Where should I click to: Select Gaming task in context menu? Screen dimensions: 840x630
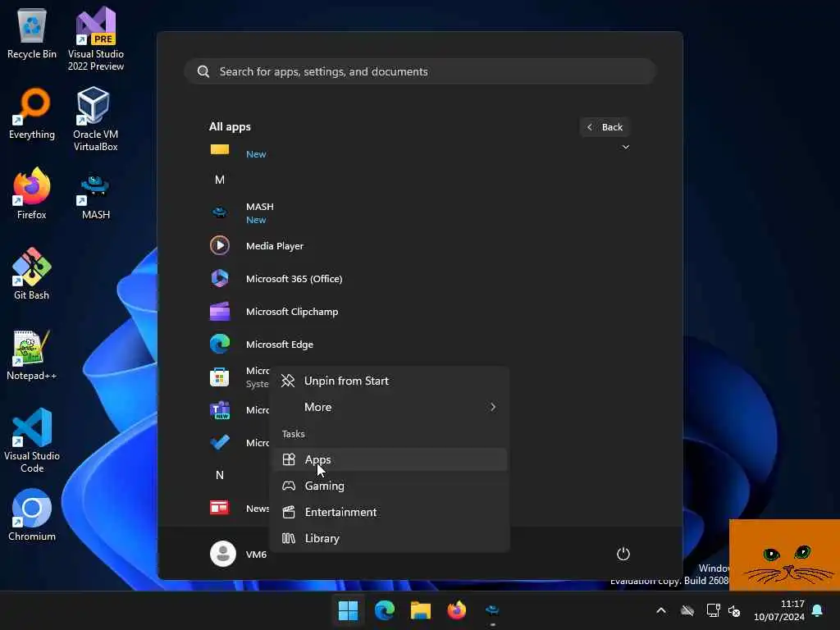(390, 486)
